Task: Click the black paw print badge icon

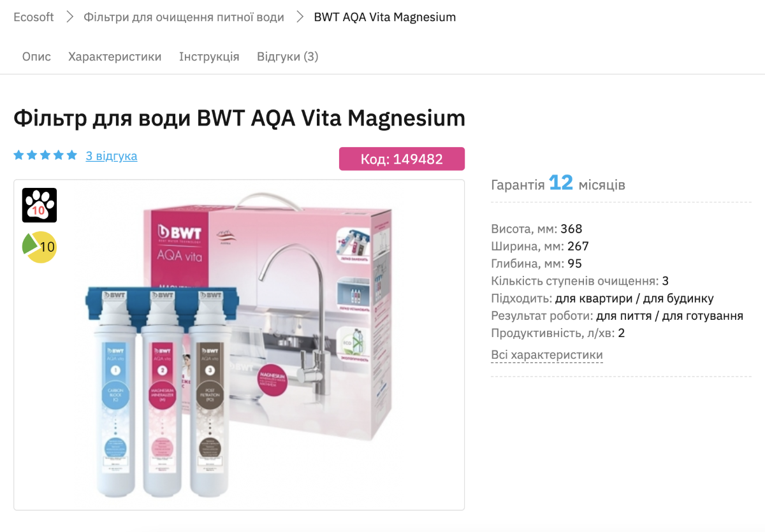Action: (x=40, y=205)
